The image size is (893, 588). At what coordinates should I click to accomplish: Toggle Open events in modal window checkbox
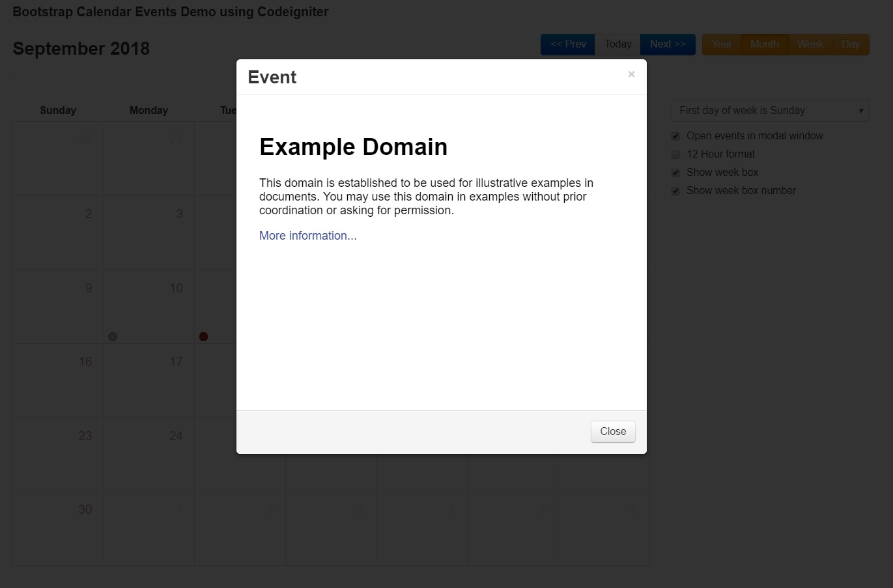(675, 136)
